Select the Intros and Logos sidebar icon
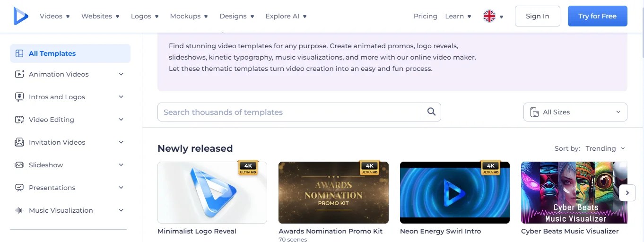 click(19, 97)
